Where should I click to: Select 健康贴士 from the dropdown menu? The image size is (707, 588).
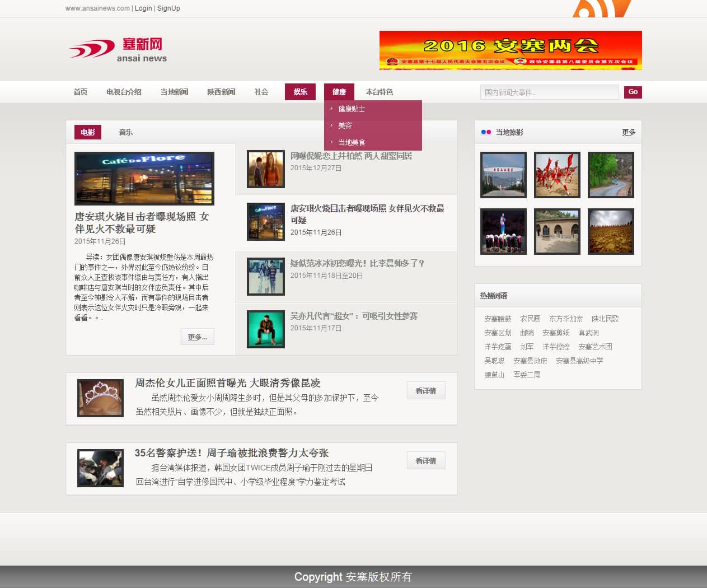pos(352,109)
